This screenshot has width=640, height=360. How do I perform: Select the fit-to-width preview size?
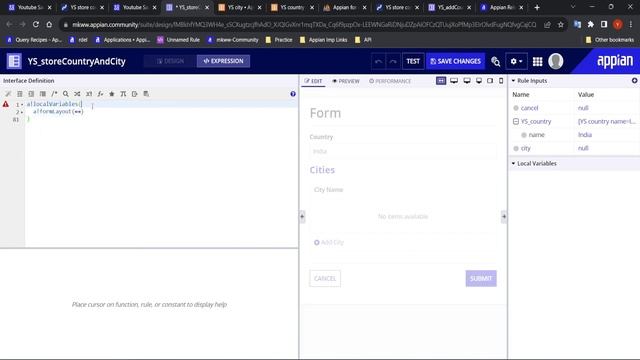pyautogui.click(x=441, y=81)
